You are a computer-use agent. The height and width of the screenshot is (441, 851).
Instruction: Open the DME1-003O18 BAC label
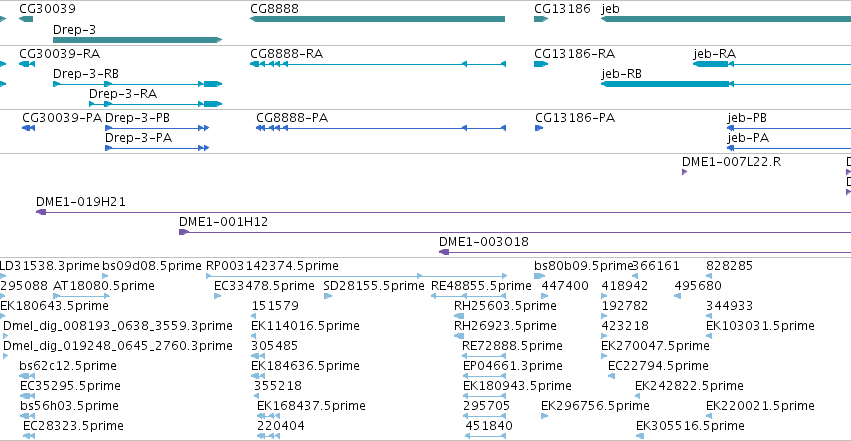click(x=484, y=242)
